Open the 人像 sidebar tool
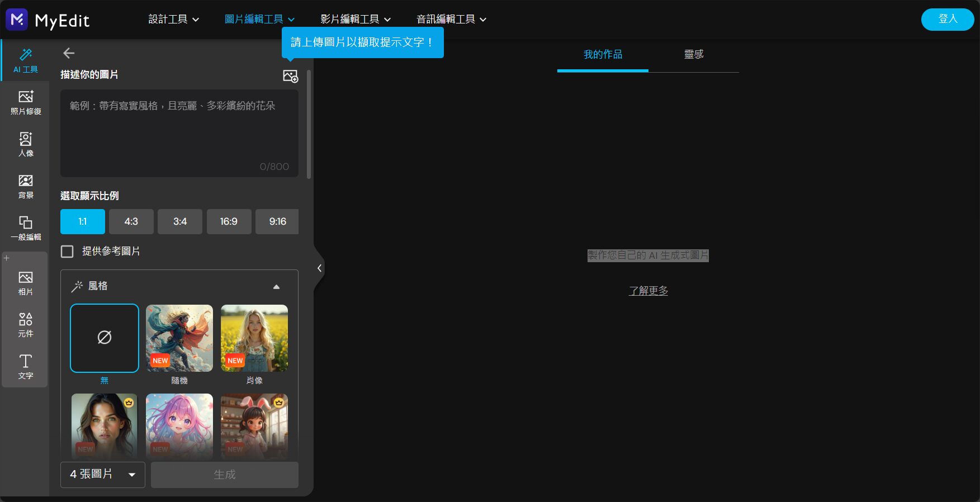The width and height of the screenshot is (980, 502). pyautogui.click(x=26, y=144)
